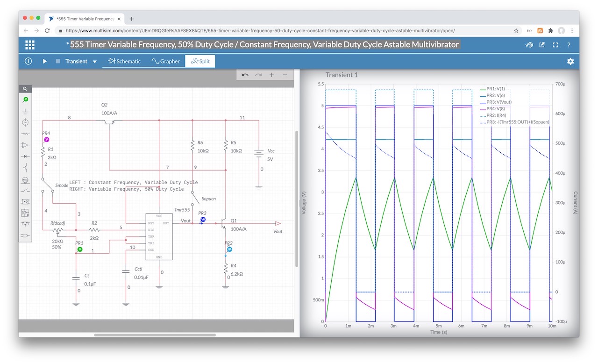The image size is (598, 364).
Task: Toggle PR3: V(Vout) trace in legend
Action: [496, 102]
